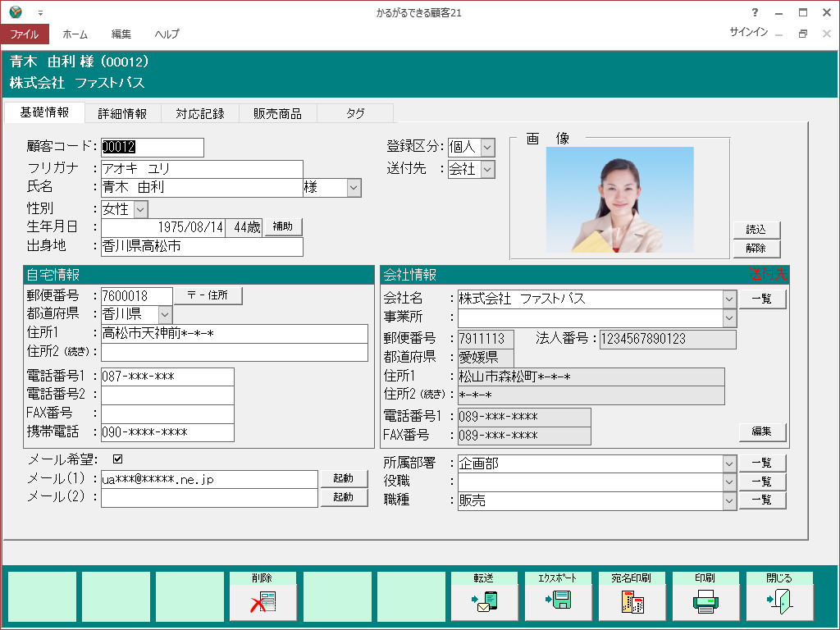Open the 送付先 dropdown
This screenshot has width=840, height=630.
click(487, 169)
